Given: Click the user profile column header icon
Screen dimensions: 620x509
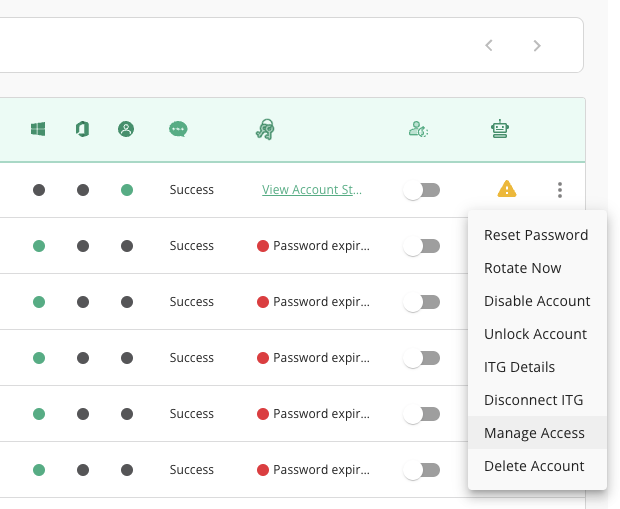Looking at the screenshot, I should pyautogui.click(x=126, y=129).
